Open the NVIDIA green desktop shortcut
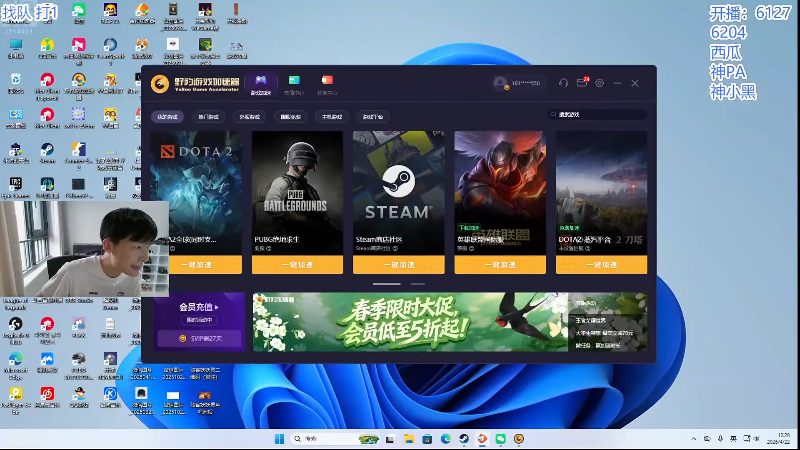The height and width of the screenshot is (450, 800). tap(205, 49)
